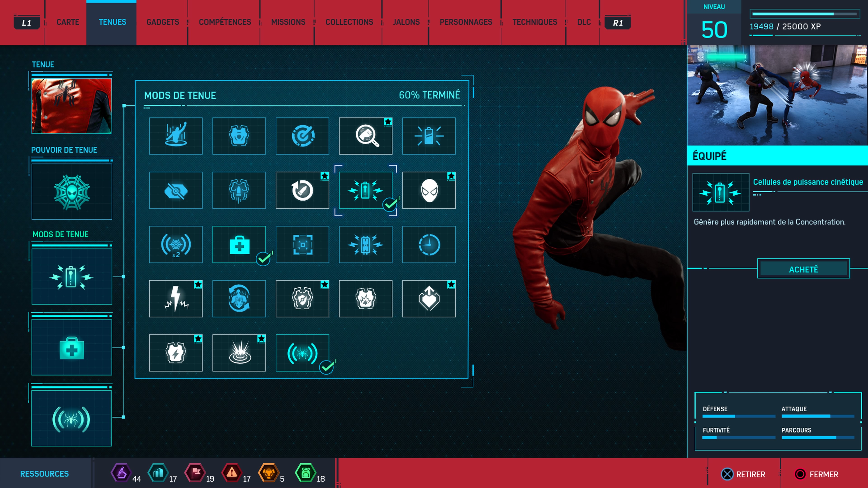Click the ATTAQUE stat bar

(818, 417)
